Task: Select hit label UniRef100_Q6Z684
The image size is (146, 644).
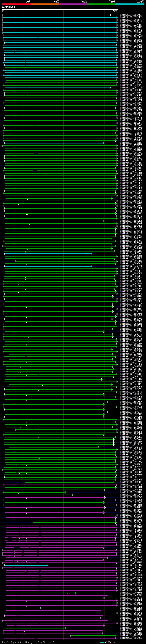Action: pyautogui.click(x=131, y=256)
